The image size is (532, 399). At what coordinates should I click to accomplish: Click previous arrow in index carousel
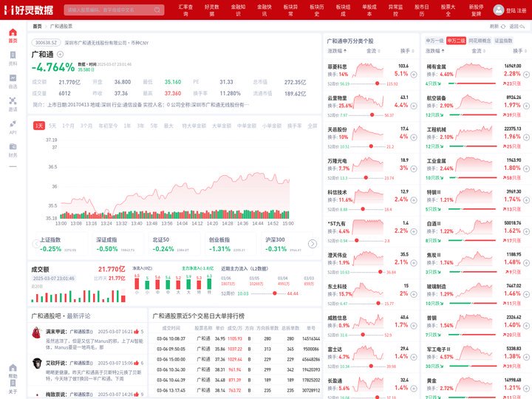point(36,244)
